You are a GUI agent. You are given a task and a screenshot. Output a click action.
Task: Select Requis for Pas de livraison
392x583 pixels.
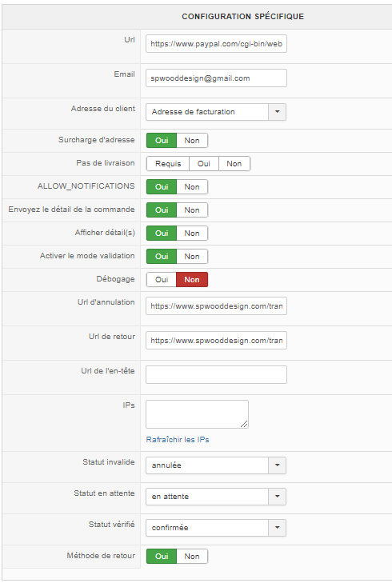click(x=168, y=164)
